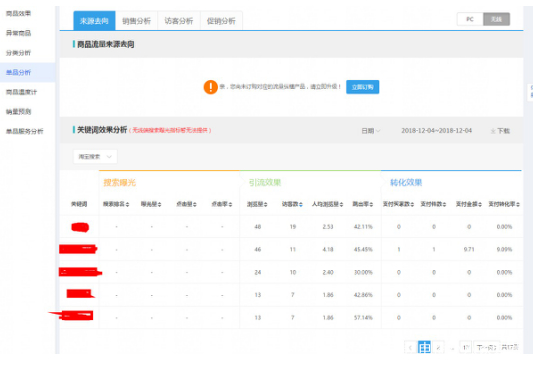Click the 2.40 average views cell

coord(328,272)
